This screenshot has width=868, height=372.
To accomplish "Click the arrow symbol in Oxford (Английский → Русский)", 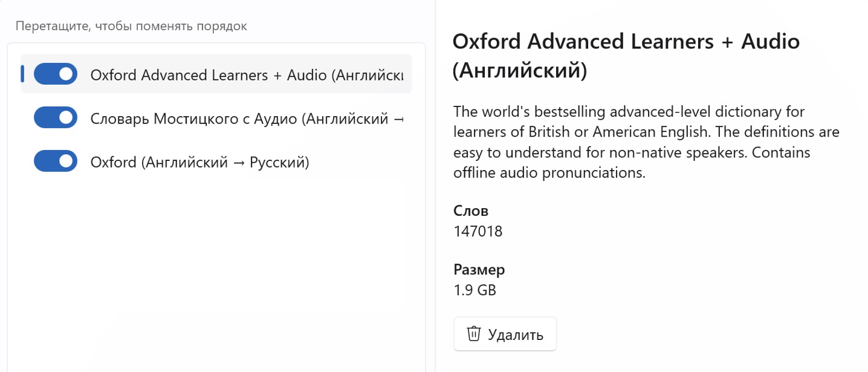I will [x=239, y=163].
